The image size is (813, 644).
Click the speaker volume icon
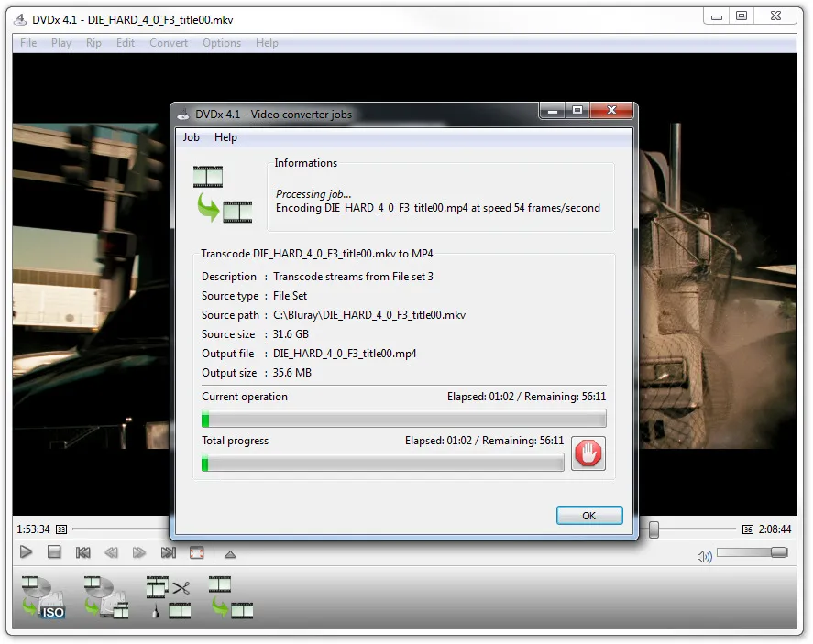(x=704, y=555)
